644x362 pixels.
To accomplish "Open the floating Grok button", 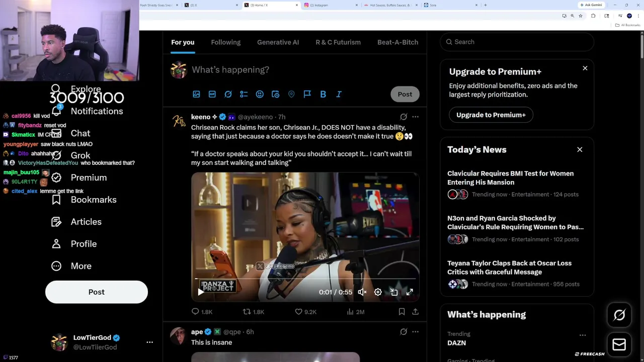I will coord(619,315).
